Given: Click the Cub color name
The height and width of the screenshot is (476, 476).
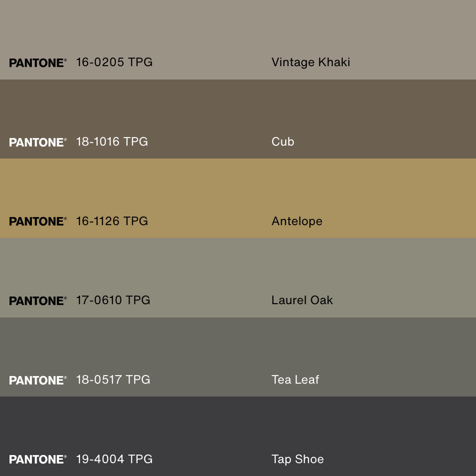Looking at the screenshot, I should pos(283,142).
